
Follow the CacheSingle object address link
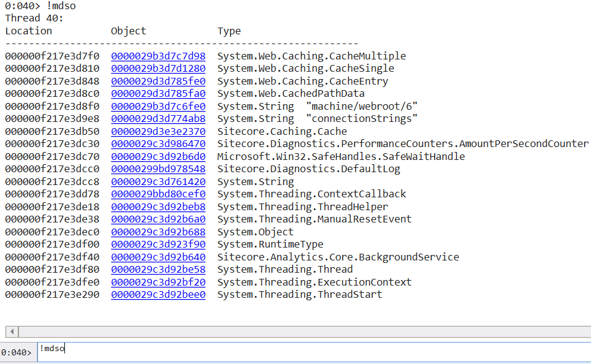(x=158, y=68)
